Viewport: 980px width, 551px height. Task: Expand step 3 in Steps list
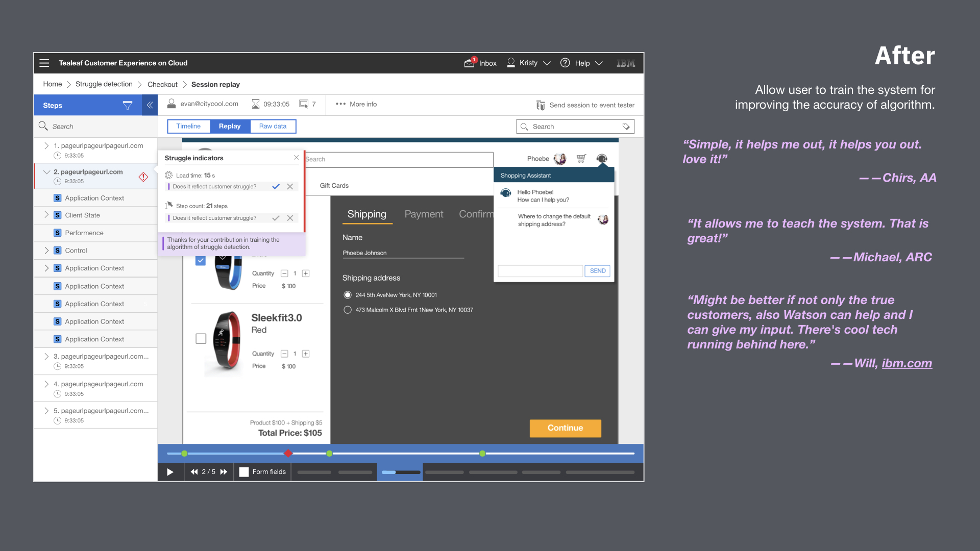[46, 356]
